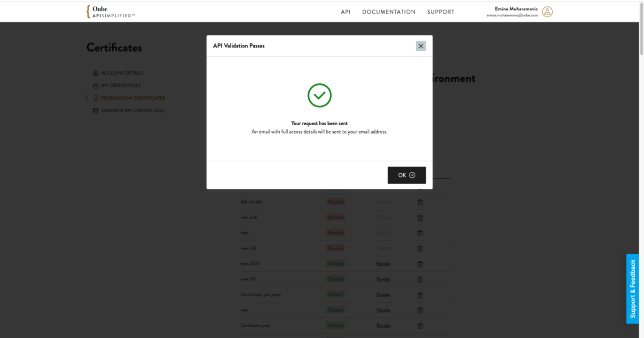Delete the bbb ccc kkk certificate
Viewport: 644px width, 338px height.
pyautogui.click(x=420, y=202)
